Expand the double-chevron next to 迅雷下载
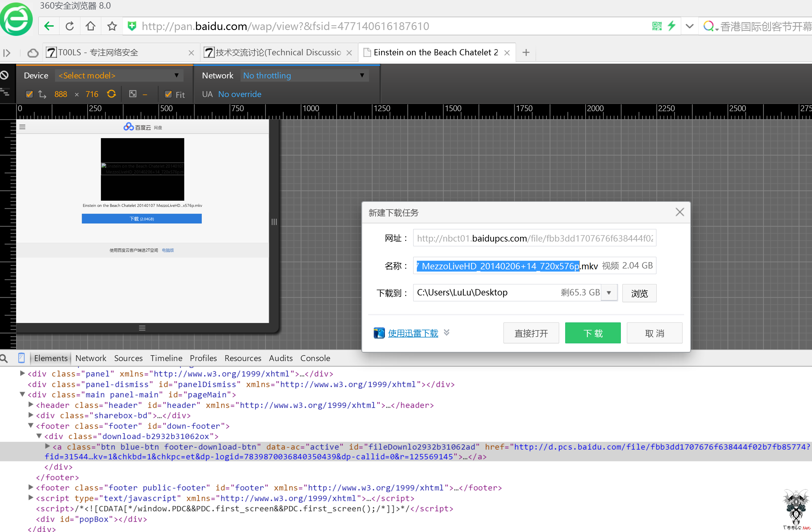 447,332
